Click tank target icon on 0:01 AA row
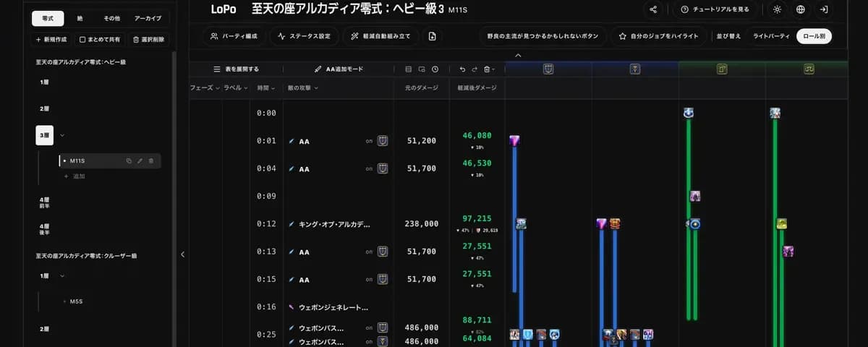 (x=383, y=141)
